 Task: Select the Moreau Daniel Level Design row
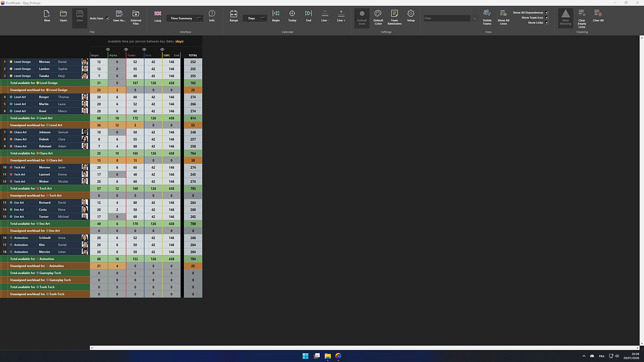coord(45,62)
